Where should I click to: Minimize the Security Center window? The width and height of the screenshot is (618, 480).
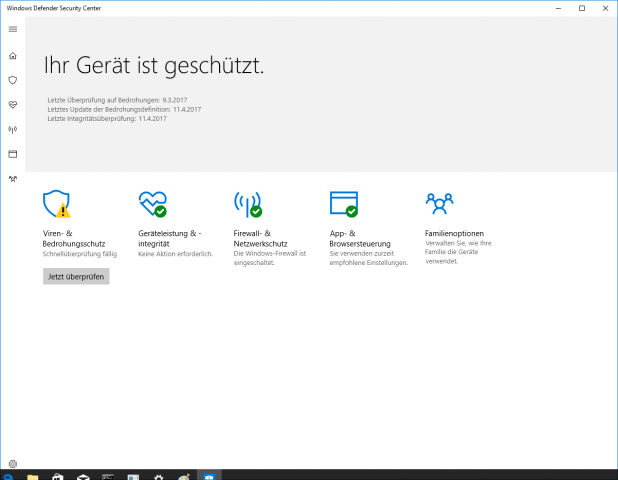click(558, 8)
